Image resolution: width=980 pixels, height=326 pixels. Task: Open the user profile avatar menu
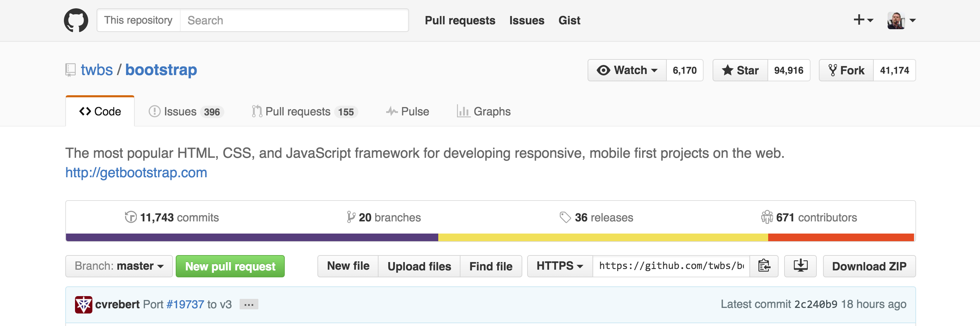coord(901,20)
